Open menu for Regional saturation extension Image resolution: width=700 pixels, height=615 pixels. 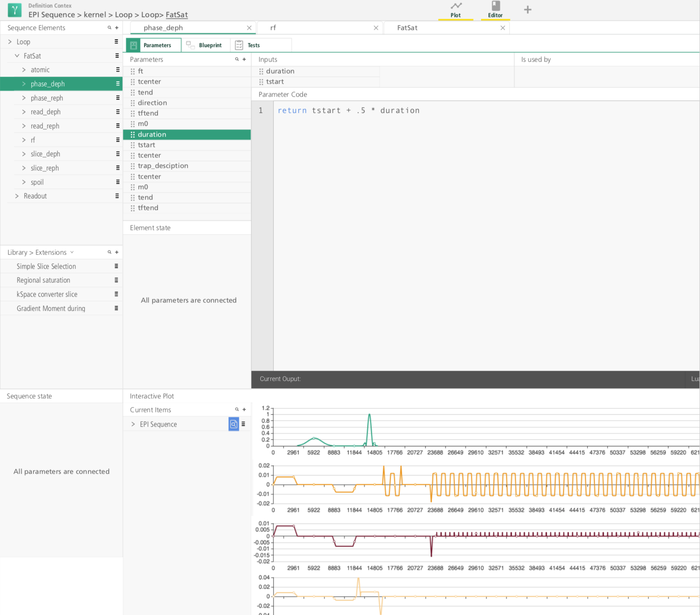pyautogui.click(x=116, y=280)
